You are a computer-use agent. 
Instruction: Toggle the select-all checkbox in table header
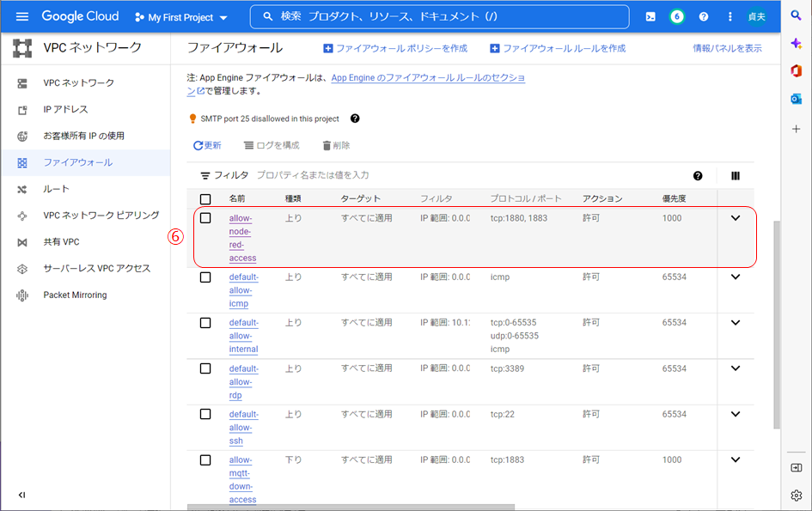(205, 199)
